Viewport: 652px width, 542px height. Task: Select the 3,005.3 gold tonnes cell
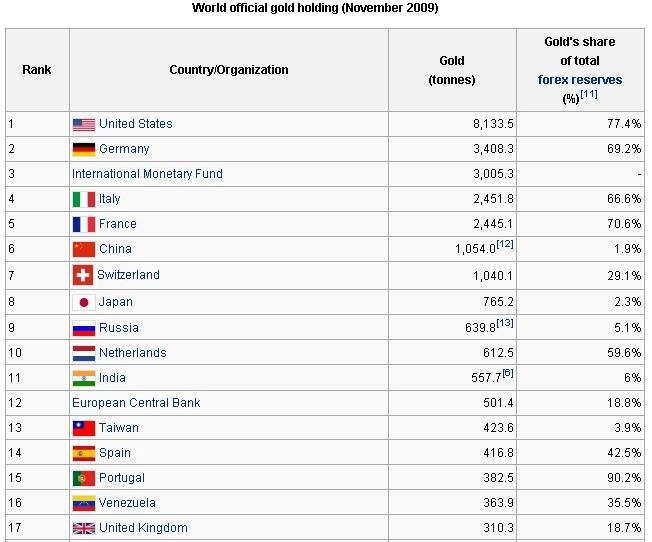click(x=452, y=174)
